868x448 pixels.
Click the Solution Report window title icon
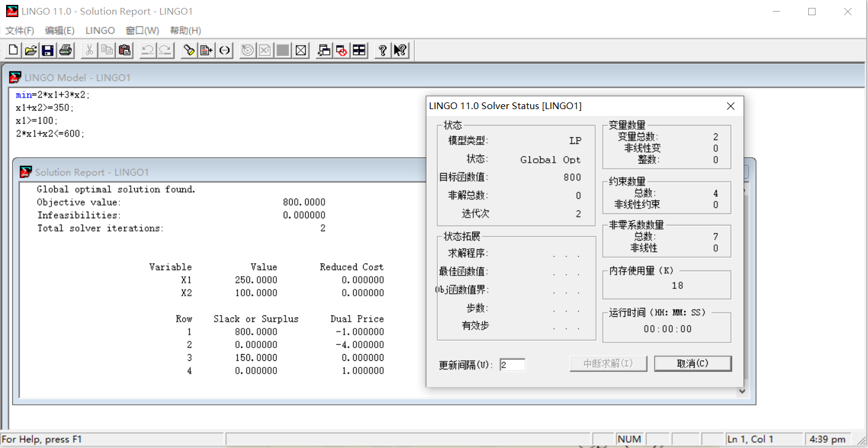[x=26, y=172]
